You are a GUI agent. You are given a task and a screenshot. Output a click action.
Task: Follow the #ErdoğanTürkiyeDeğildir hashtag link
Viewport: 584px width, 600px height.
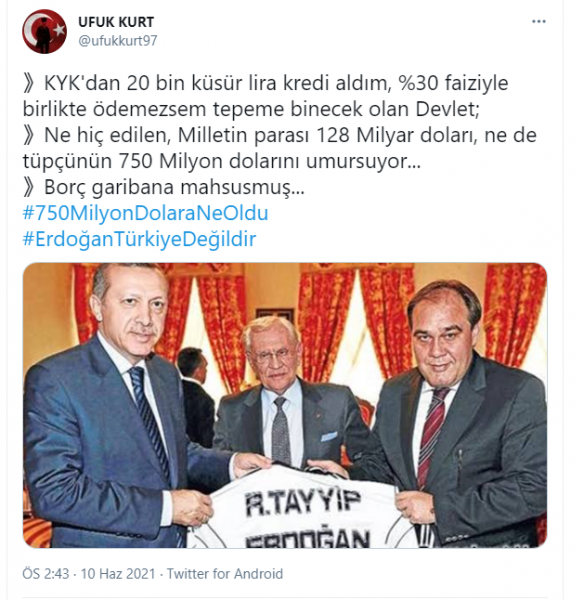(139, 239)
